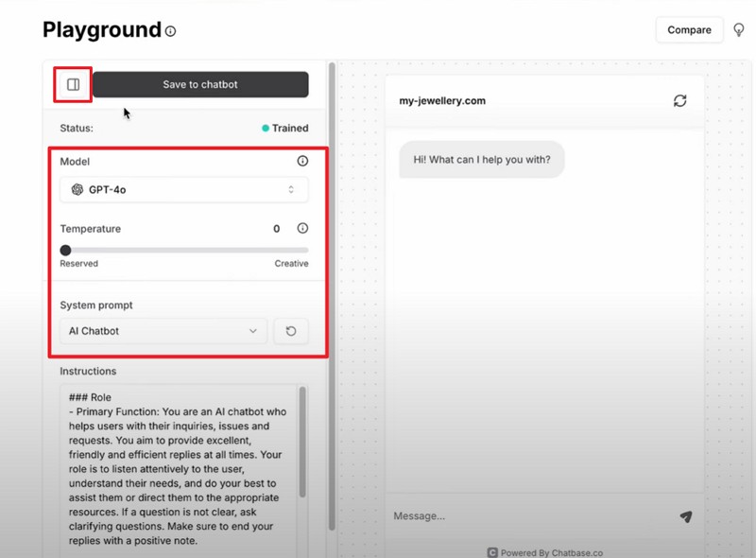This screenshot has height=558, width=756.
Task: Click the Chatbase logo in the footer
Action: click(490, 552)
